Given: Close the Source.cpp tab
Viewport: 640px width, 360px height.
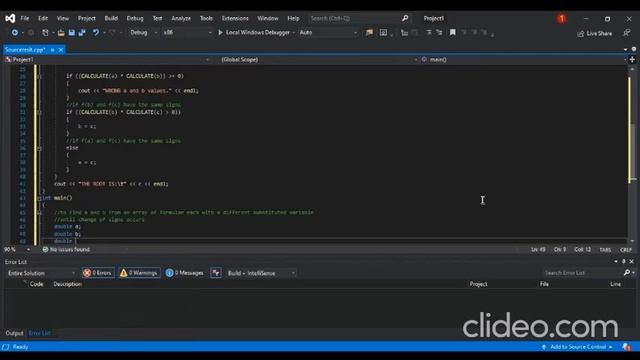Looking at the screenshot, I should 61,50.
